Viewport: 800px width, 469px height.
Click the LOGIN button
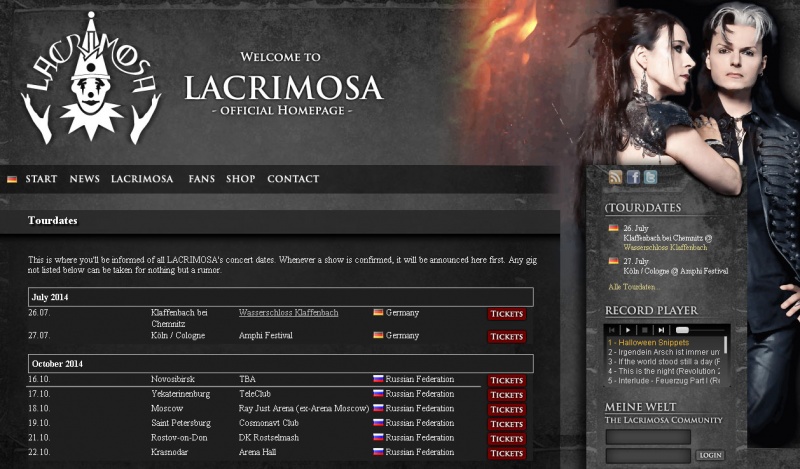point(710,455)
